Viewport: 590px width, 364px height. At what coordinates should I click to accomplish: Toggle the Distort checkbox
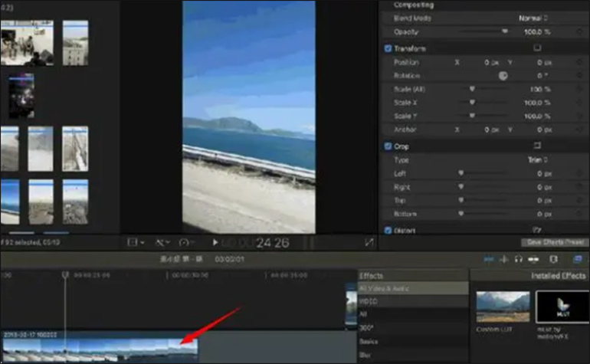click(388, 230)
